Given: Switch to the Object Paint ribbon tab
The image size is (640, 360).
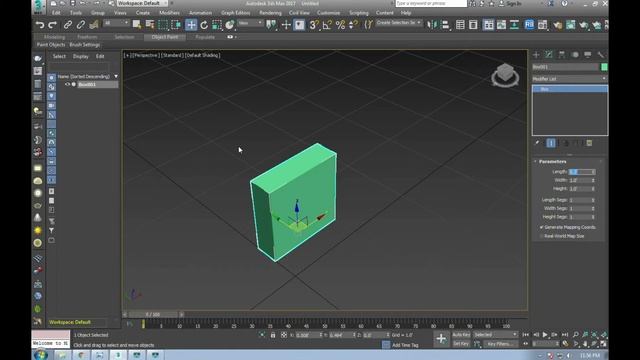Looking at the screenshot, I should click(165, 37).
